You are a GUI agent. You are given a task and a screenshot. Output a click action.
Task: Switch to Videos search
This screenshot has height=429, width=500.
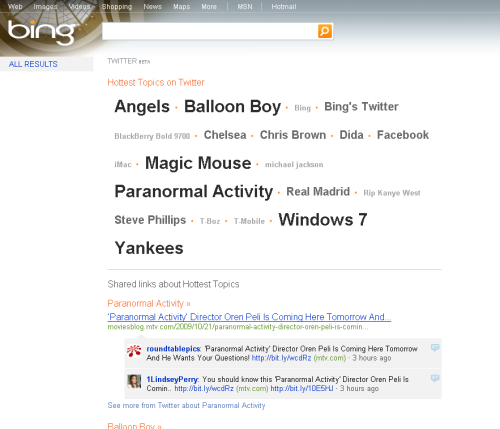pos(79,7)
